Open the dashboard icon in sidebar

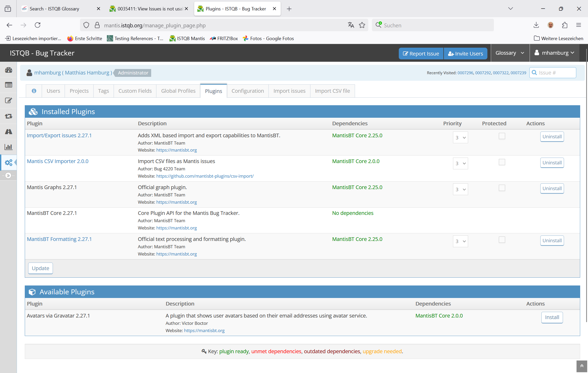coord(9,70)
